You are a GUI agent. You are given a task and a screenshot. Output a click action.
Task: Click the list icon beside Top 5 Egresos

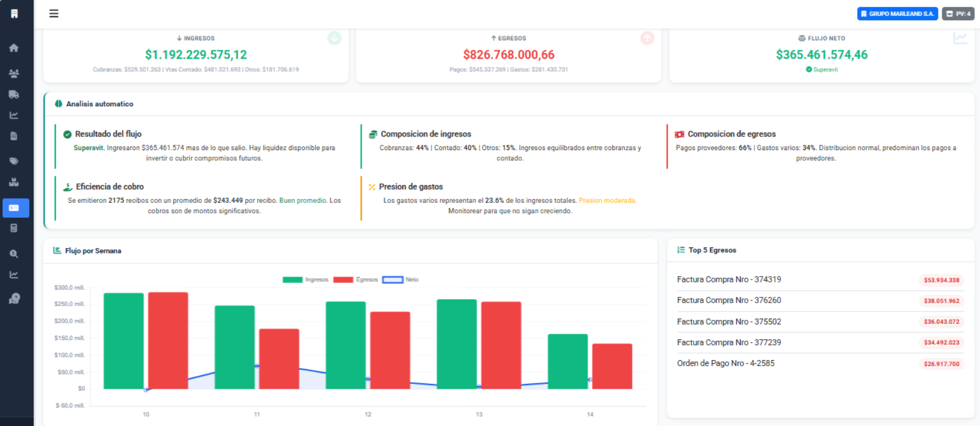tap(681, 250)
